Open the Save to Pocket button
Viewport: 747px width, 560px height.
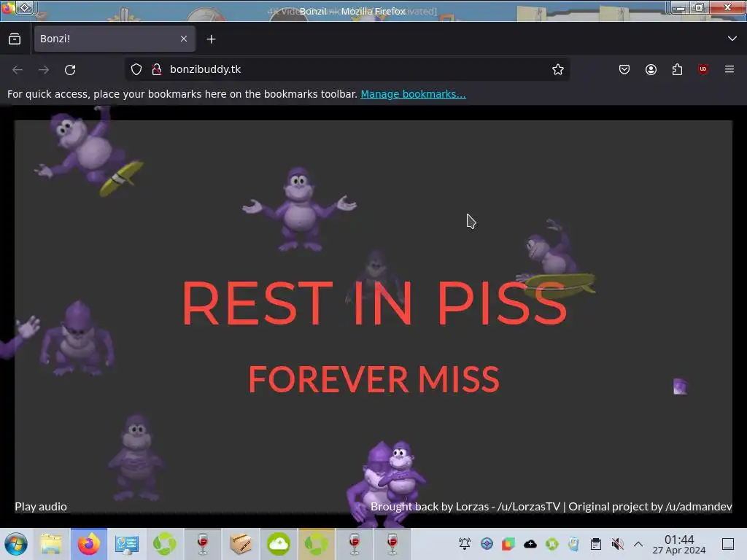[624, 69]
